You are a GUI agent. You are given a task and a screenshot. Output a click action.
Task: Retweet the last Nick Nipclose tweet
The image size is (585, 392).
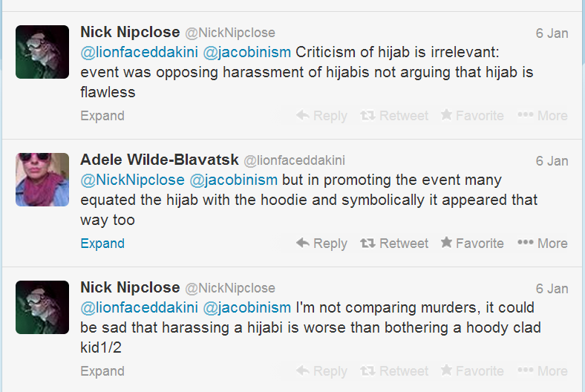coord(394,371)
